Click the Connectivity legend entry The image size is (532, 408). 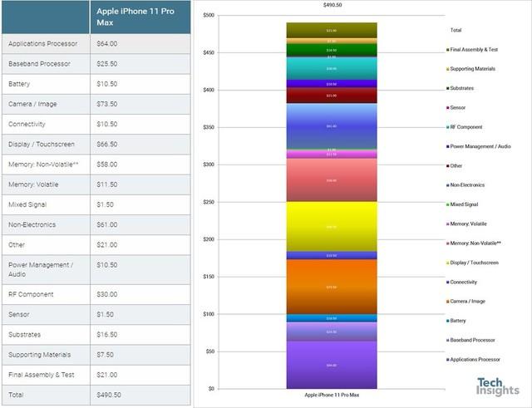(462, 283)
